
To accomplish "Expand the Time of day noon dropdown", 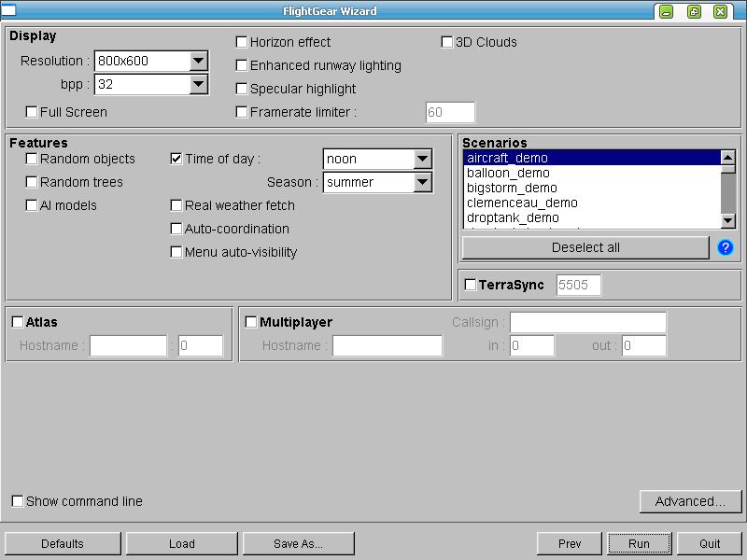I will (x=423, y=159).
